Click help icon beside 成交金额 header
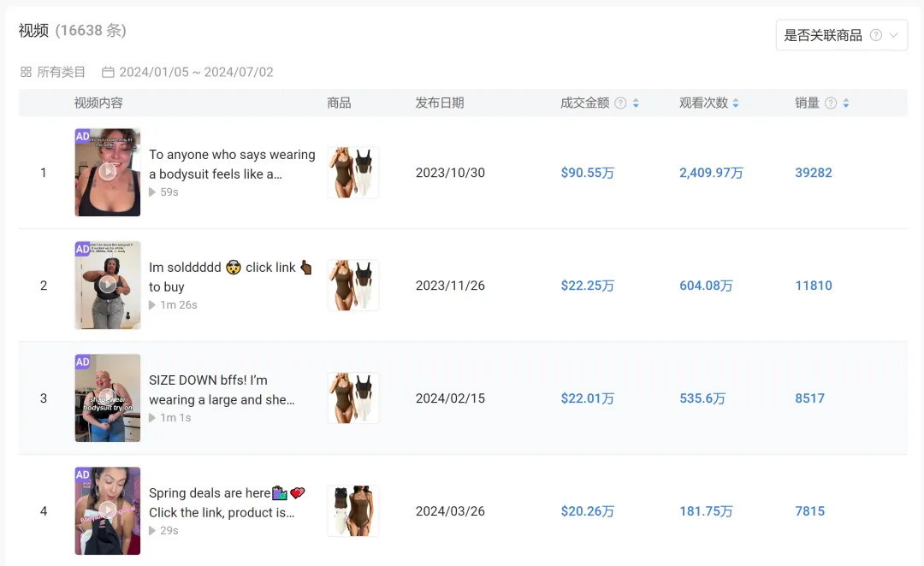 pyautogui.click(x=621, y=103)
